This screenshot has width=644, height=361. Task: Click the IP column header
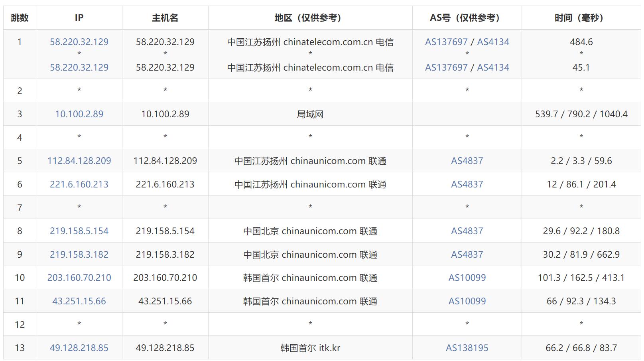(79, 18)
